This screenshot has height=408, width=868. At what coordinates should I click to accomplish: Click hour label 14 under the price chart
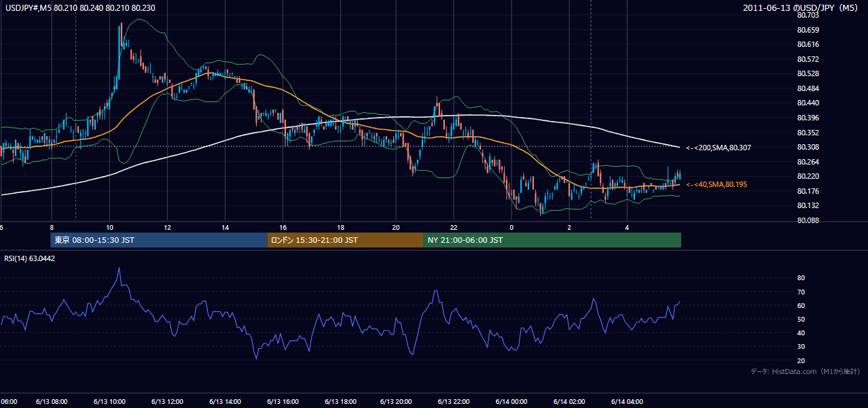tap(225, 227)
